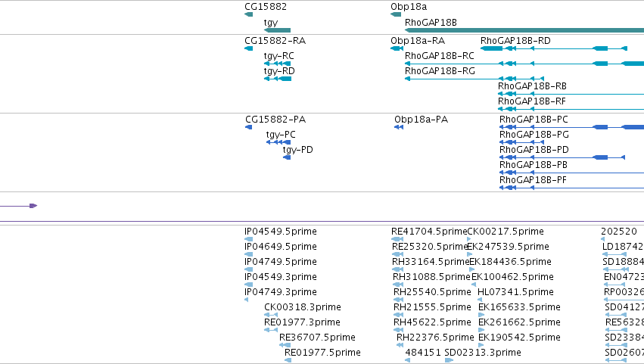
Task: Click the CG15882-PA protein glyph
Action: tap(248, 127)
